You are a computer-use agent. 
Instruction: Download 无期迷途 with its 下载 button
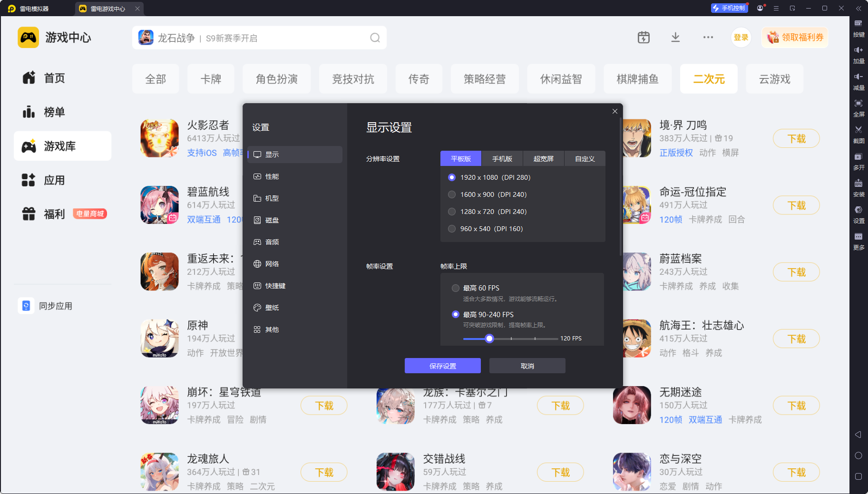click(x=797, y=406)
